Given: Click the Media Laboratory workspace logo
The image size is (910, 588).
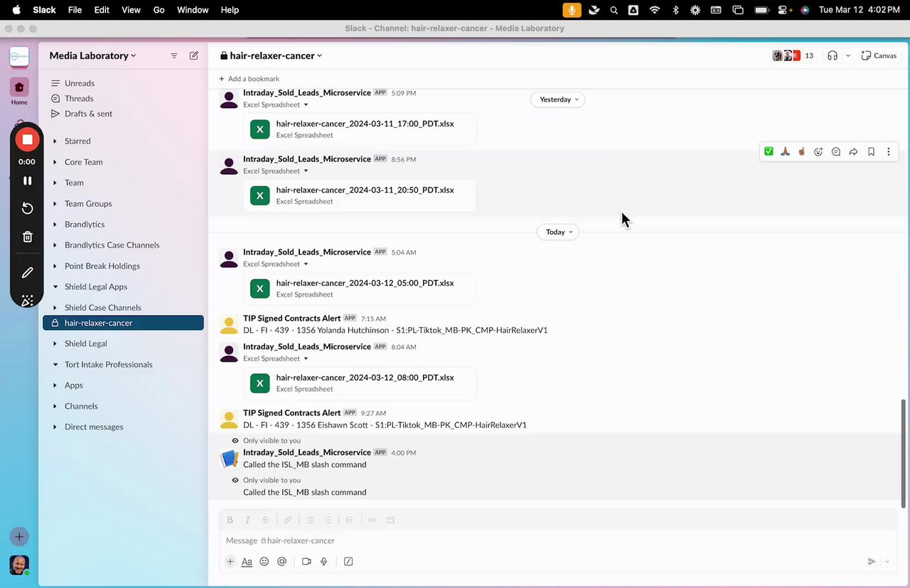Looking at the screenshot, I should [19, 57].
